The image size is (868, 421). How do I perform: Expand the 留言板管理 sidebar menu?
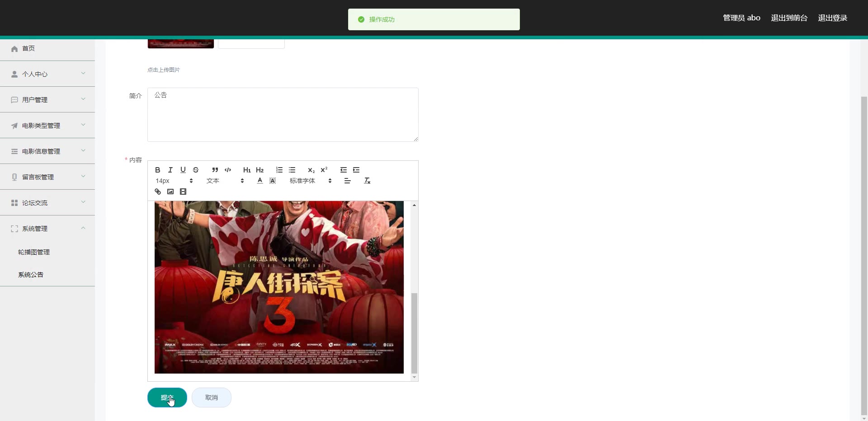pyautogui.click(x=47, y=177)
